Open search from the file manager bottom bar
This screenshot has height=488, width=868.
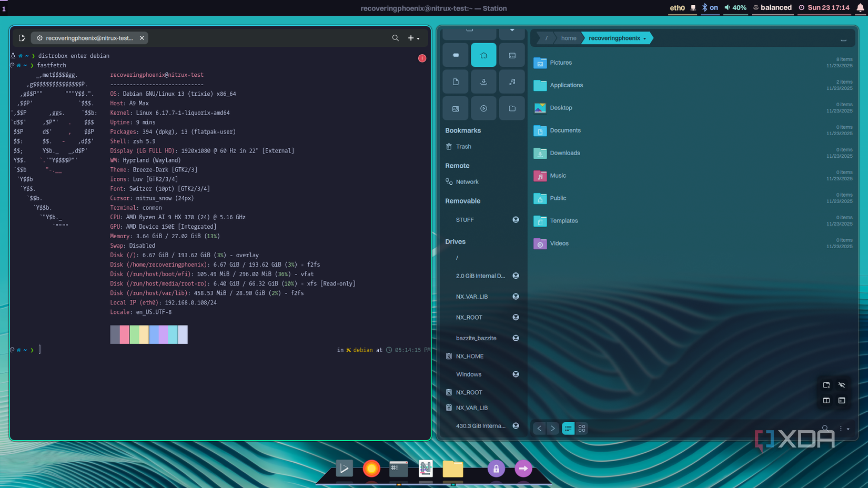(x=826, y=428)
